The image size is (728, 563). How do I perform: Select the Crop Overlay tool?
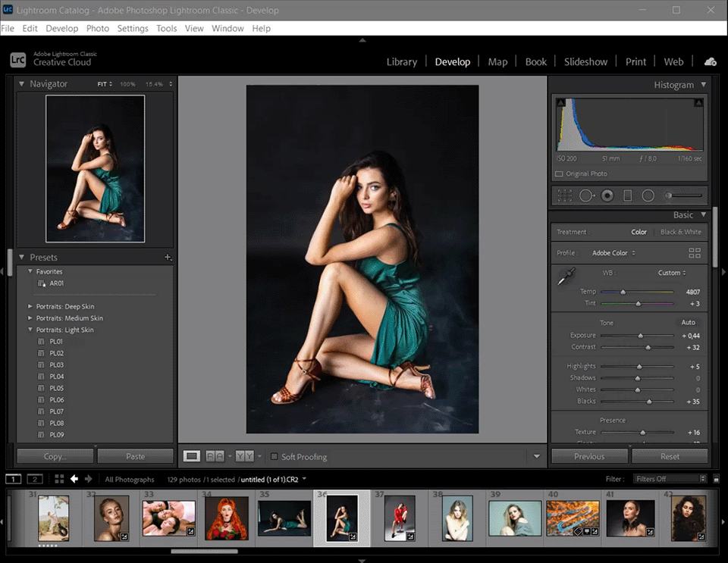564,195
